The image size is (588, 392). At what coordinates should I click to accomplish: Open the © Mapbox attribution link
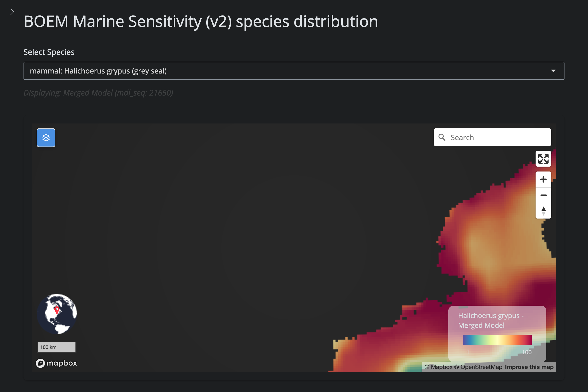439,367
